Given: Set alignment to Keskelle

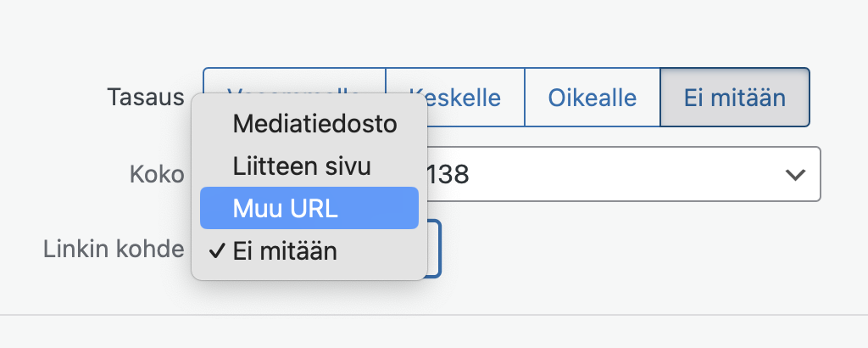Looking at the screenshot, I should (x=455, y=97).
